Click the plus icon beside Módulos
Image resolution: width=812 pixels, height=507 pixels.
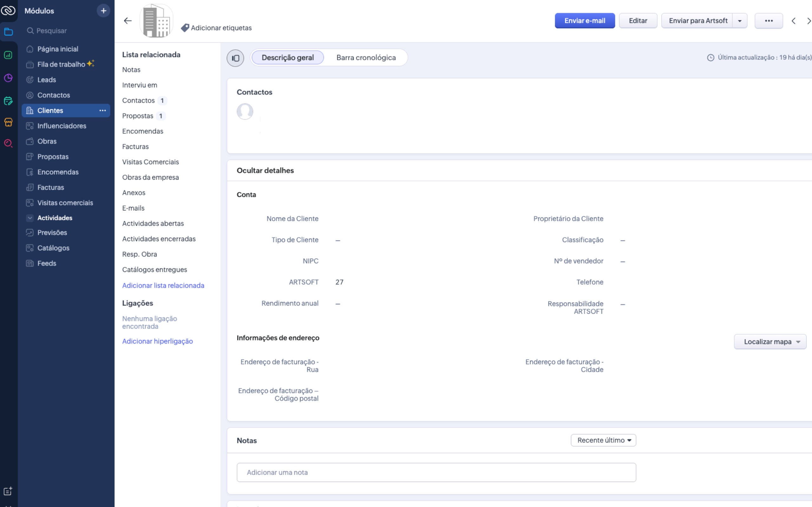coord(103,11)
